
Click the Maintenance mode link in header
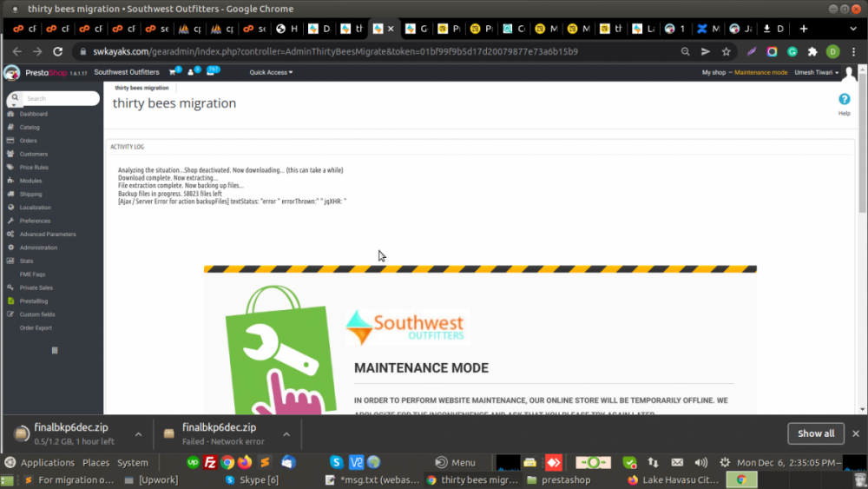pos(760,72)
